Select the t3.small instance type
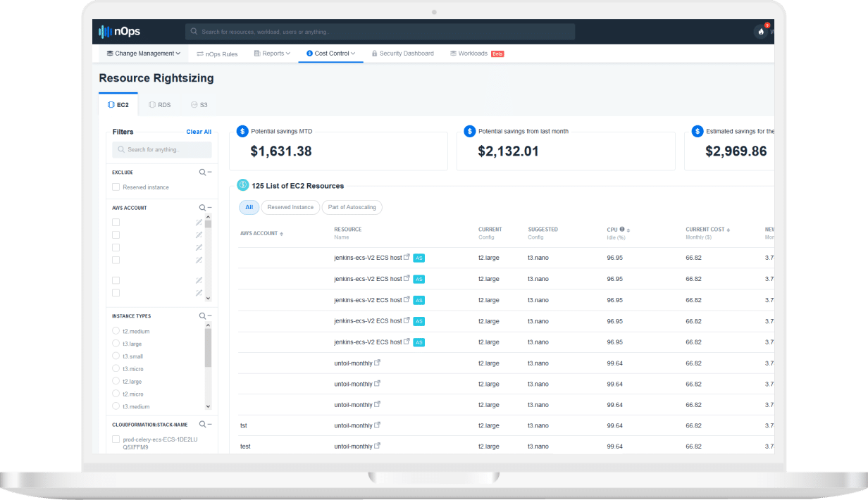This screenshot has width=868, height=500. pos(116,356)
